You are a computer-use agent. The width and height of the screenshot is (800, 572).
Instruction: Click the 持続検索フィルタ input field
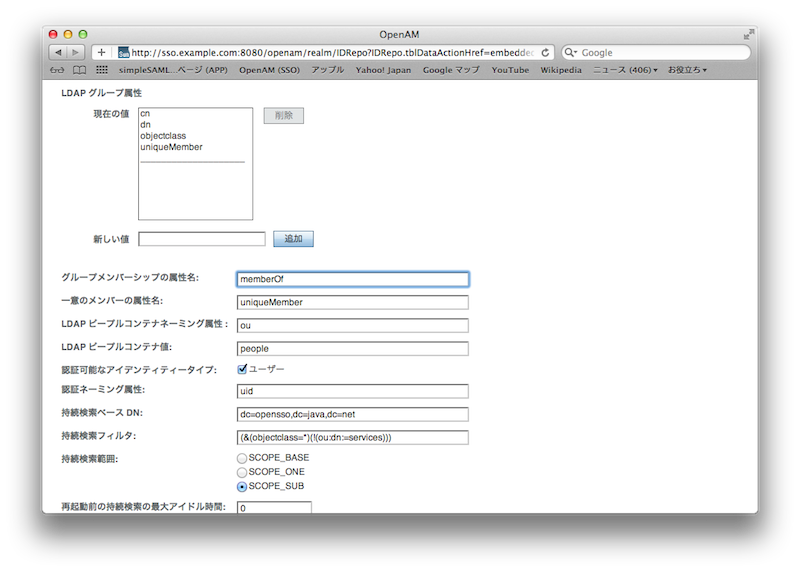coord(352,437)
